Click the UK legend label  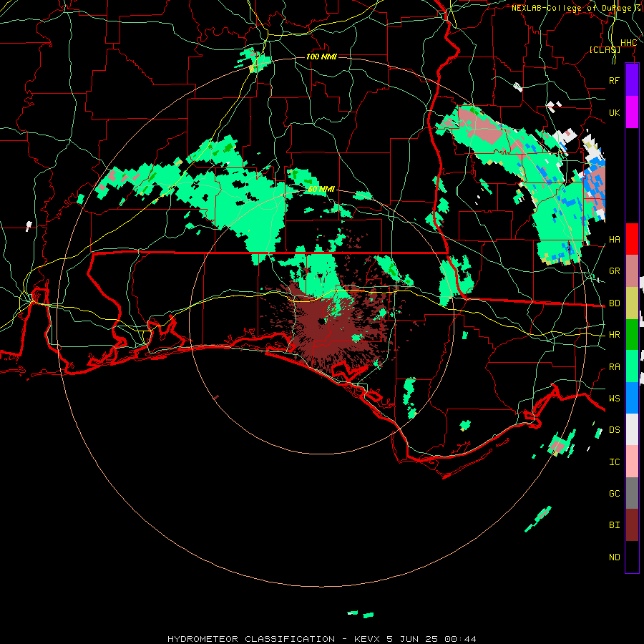[614, 112]
